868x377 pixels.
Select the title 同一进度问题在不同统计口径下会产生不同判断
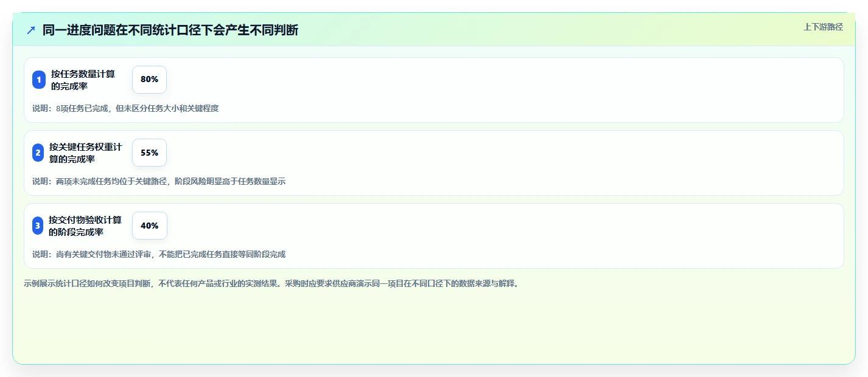(170, 30)
